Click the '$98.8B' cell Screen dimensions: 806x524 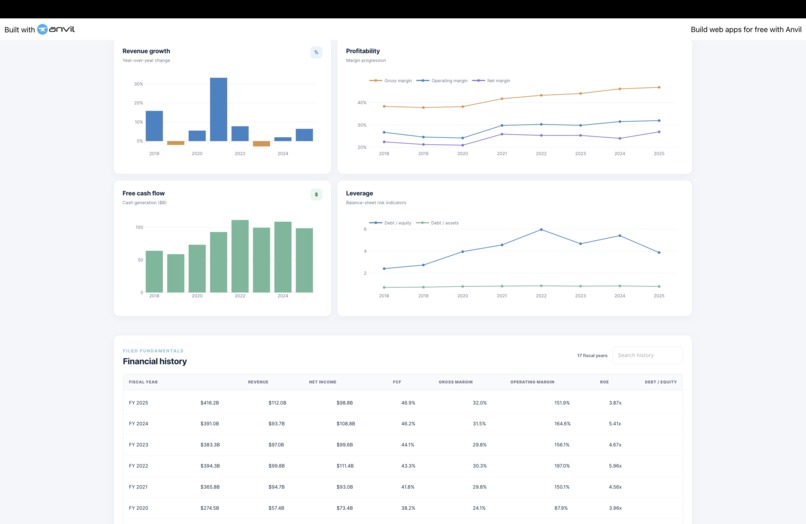tap(344, 403)
